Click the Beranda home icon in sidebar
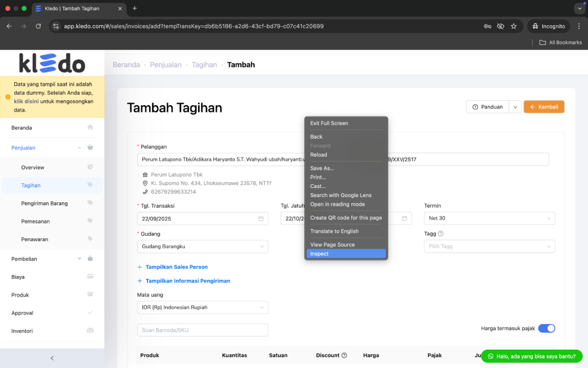 pyautogui.click(x=90, y=128)
